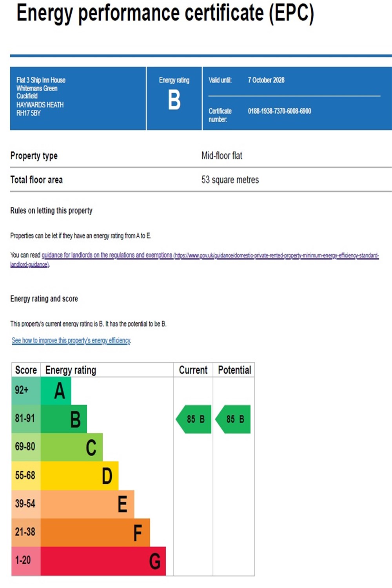This screenshot has height=588, width=392.
Task: Select the light green C rating bar
Action: (x=72, y=447)
